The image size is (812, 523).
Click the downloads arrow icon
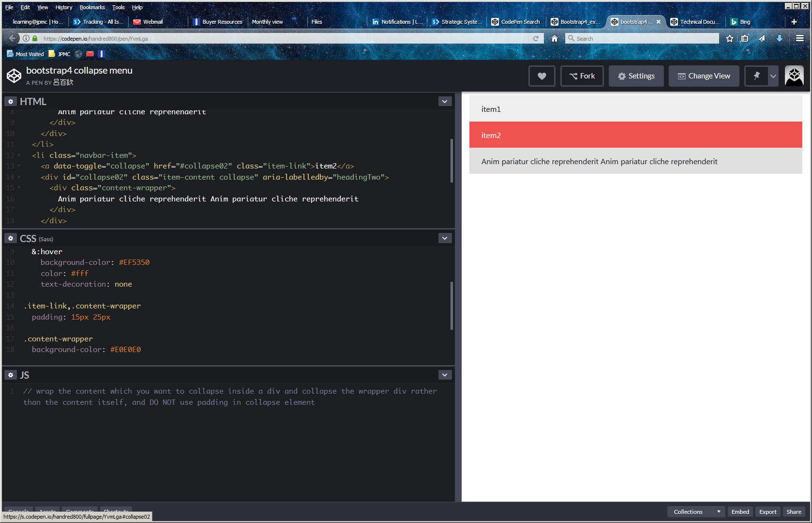(x=780, y=39)
